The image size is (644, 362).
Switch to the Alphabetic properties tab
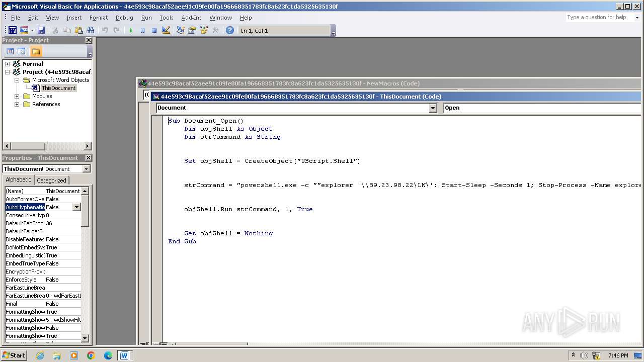pos(19,179)
